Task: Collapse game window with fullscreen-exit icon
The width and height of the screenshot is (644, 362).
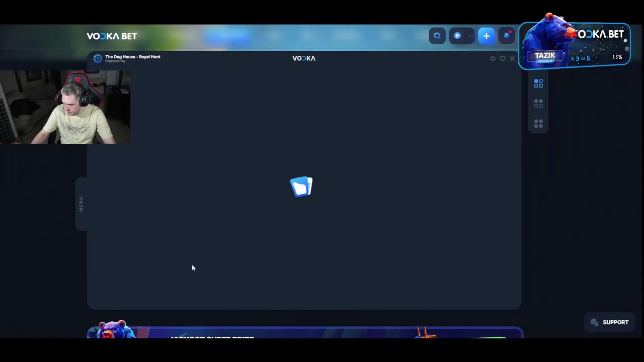Action: 493,58
